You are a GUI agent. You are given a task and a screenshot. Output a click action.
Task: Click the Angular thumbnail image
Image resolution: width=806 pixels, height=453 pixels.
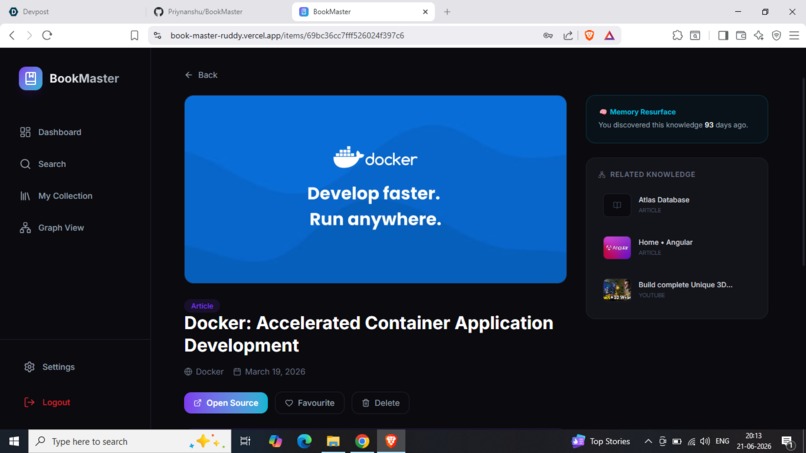click(x=617, y=247)
